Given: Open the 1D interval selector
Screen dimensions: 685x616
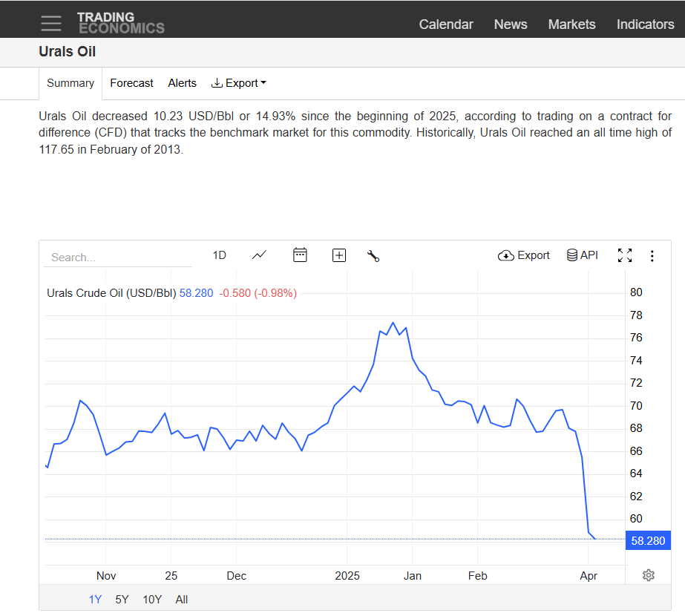Looking at the screenshot, I should pos(220,255).
